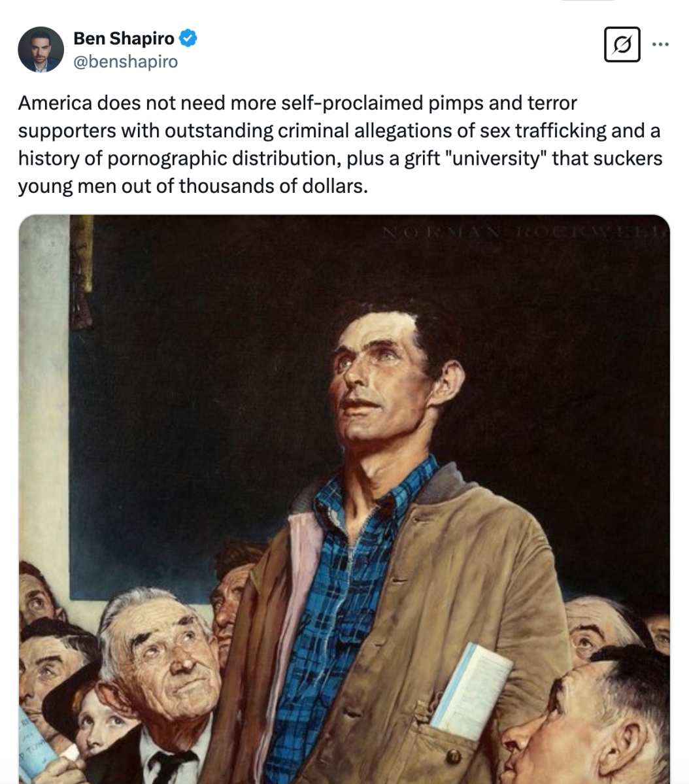
Task: Click the phrase "sex trafficking" in tweet
Action: 543,131
